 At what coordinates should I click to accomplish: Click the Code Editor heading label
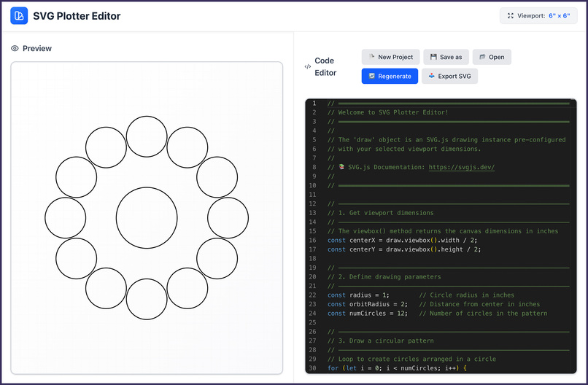(x=325, y=67)
